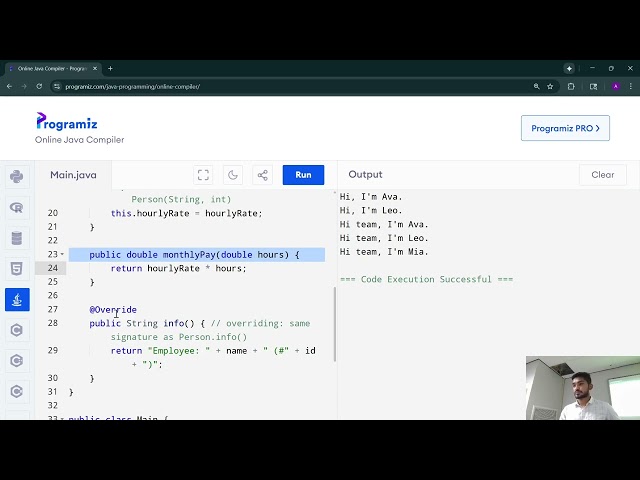Select the Main.java file tab
640x480 pixels.
click(x=73, y=175)
